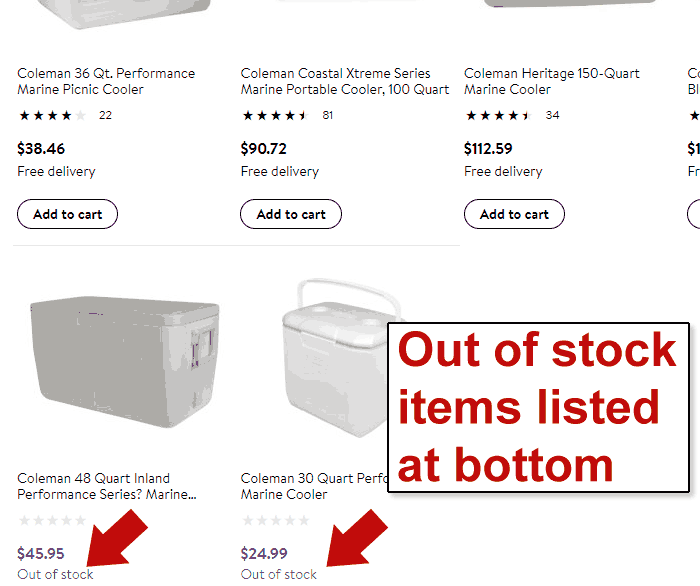Follow the Coleman Heritage 150-Quart Marine Cooler link
Image resolution: width=700 pixels, height=586 pixels.
pyautogui.click(x=552, y=81)
